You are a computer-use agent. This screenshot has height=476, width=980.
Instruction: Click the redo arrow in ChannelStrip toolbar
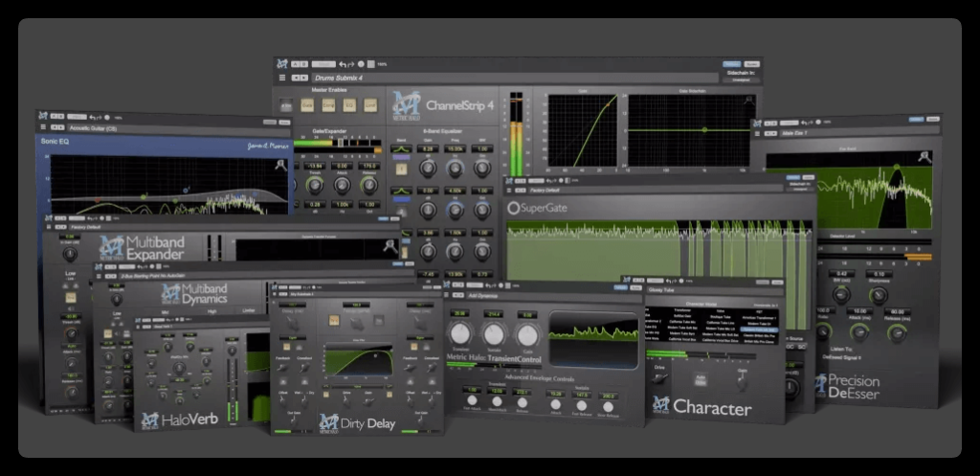pos(350,64)
